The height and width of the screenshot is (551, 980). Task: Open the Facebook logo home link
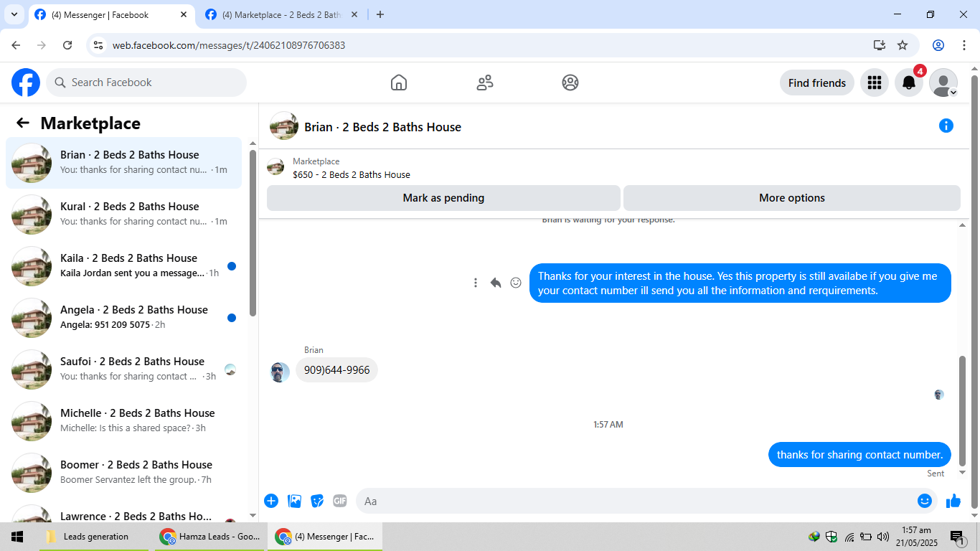tap(26, 83)
